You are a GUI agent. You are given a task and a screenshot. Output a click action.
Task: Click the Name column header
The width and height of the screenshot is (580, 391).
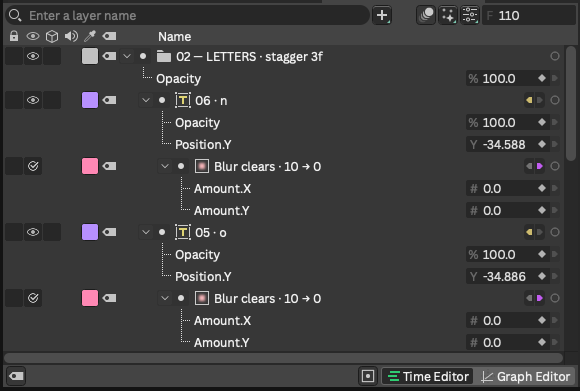175,36
